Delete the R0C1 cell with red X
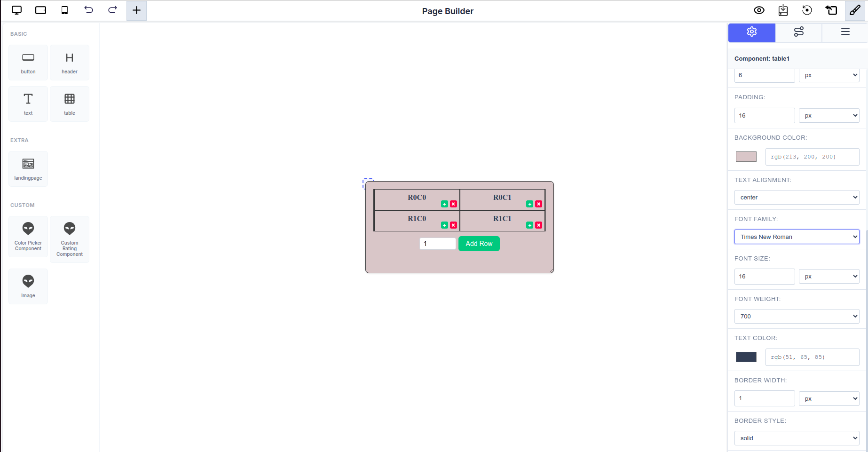Viewport: 868px width, 452px height. [539, 204]
